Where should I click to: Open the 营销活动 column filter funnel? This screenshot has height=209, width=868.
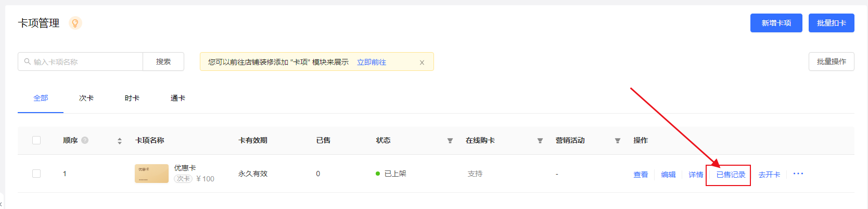[x=618, y=141]
